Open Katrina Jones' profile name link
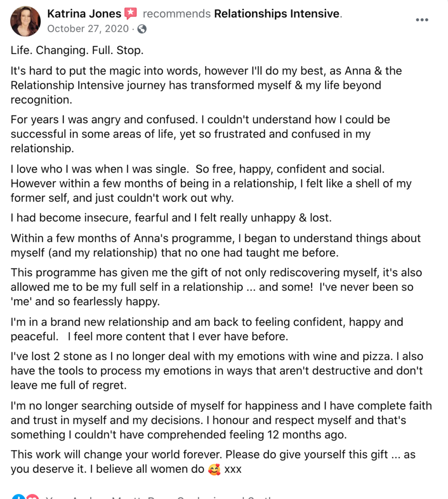 84,14
